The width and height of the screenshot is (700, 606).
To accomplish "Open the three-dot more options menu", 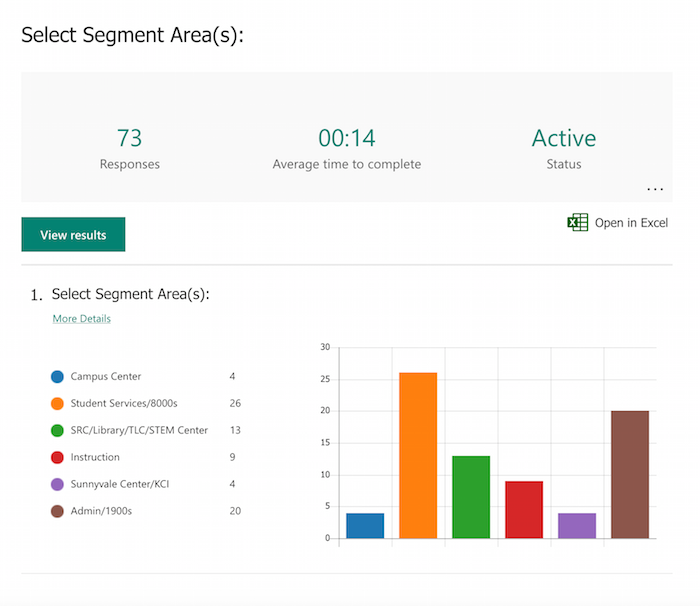I will (655, 188).
